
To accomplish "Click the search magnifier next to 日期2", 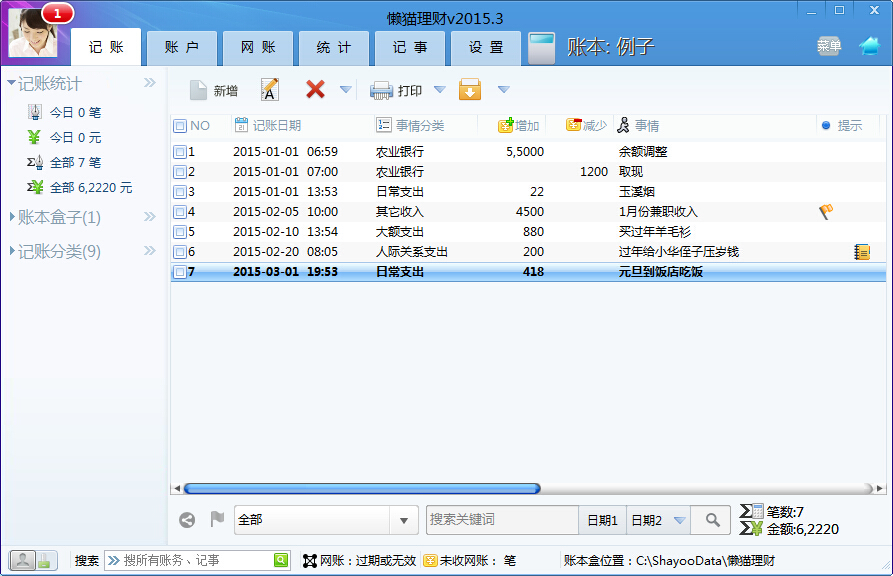I will click(710, 520).
